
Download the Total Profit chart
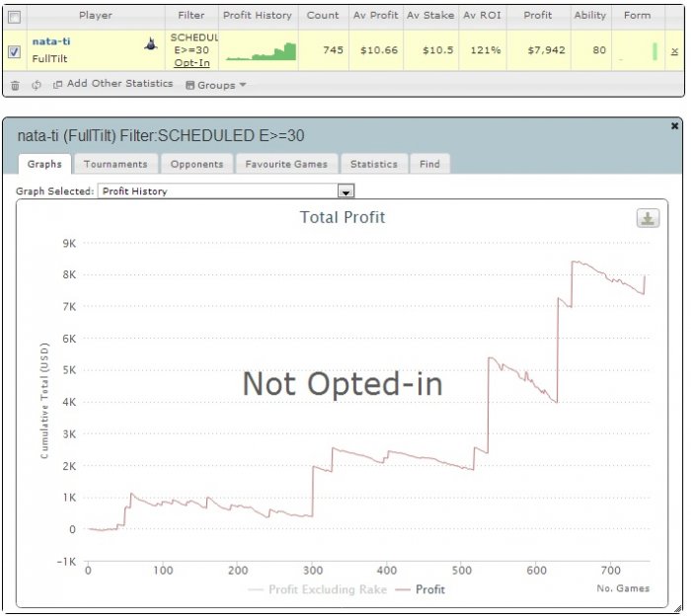[648, 218]
